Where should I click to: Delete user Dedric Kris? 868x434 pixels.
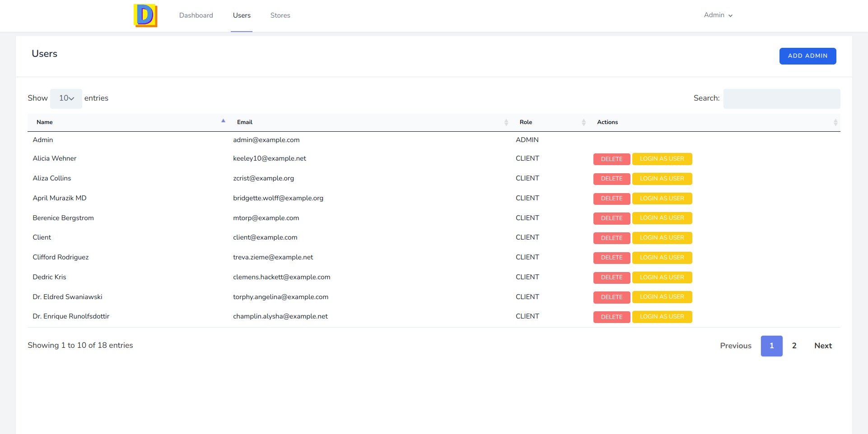(x=611, y=277)
